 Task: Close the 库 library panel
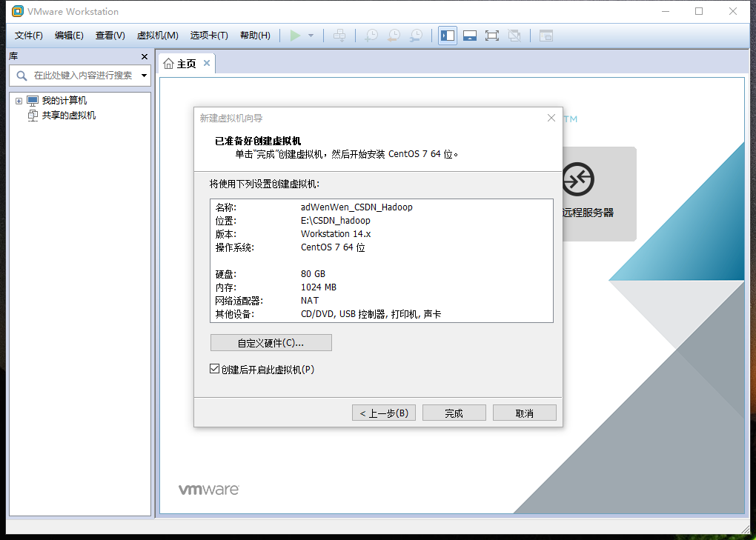[145, 57]
